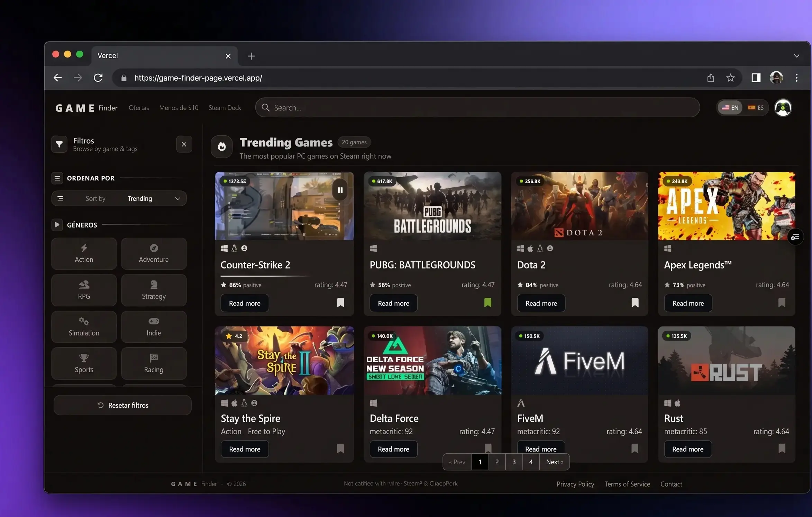
Task: Read more about Apex Legends
Action: tap(688, 303)
